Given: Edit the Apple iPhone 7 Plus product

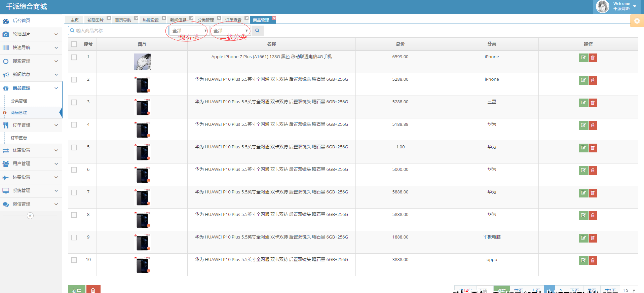Looking at the screenshot, I should click(x=583, y=58).
